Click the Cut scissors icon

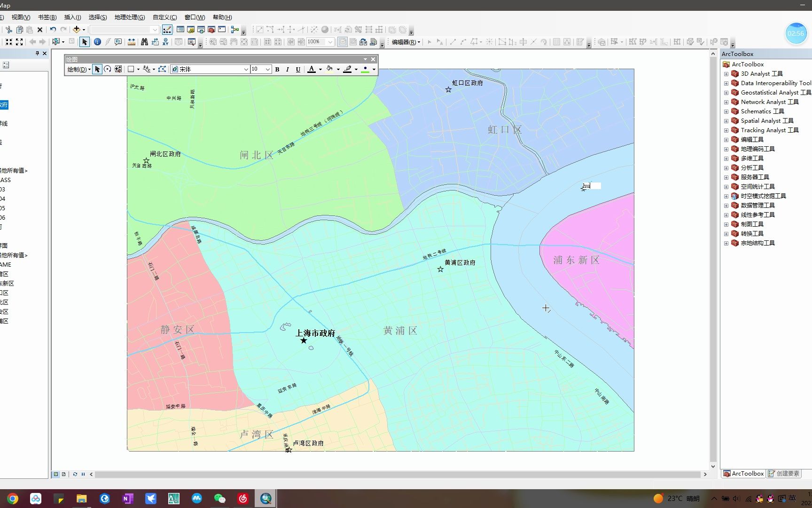point(9,30)
